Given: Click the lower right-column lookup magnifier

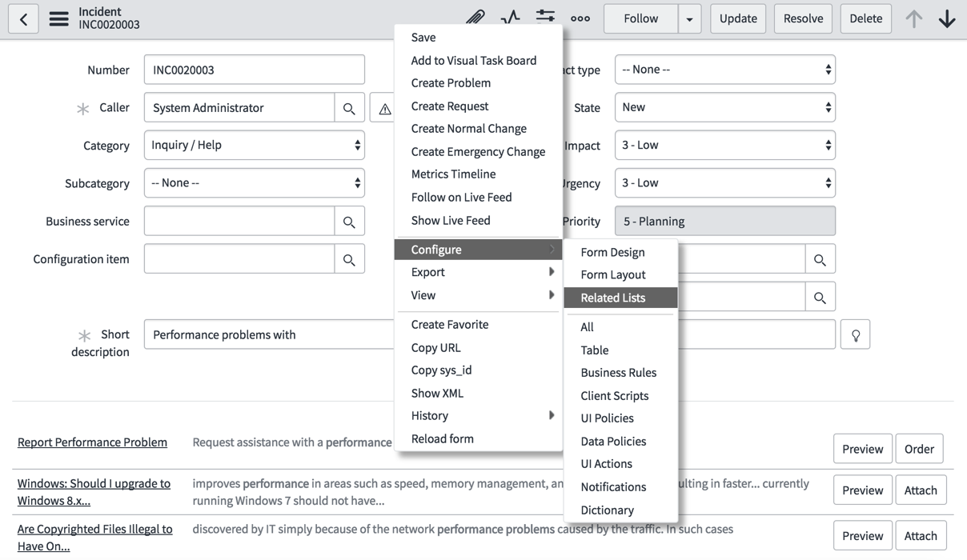Looking at the screenshot, I should pos(820,297).
